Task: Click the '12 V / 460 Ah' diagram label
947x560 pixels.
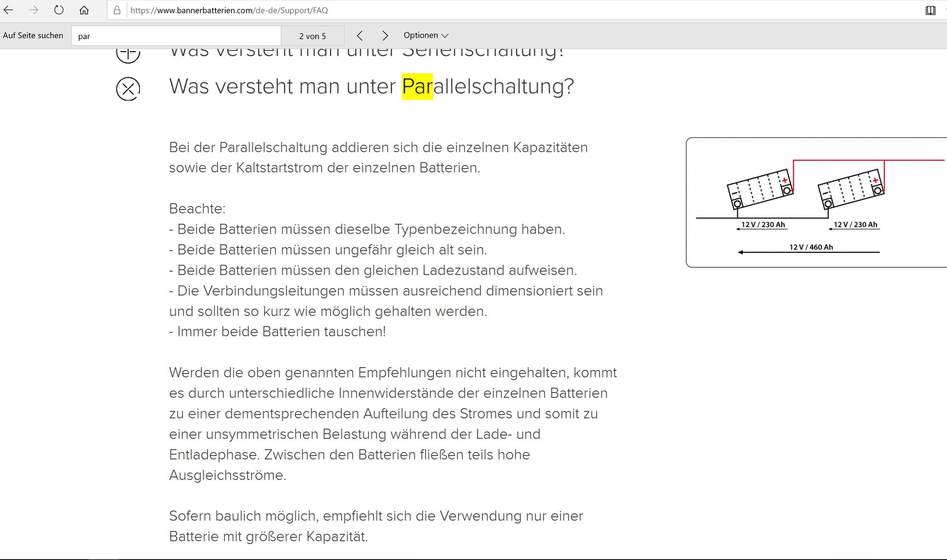Action: click(x=811, y=247)
